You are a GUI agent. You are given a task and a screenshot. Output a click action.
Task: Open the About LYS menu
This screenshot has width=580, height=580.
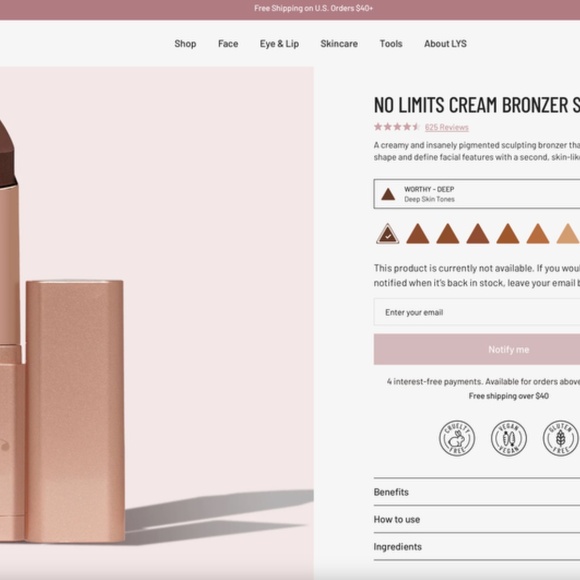click(445, 44)
